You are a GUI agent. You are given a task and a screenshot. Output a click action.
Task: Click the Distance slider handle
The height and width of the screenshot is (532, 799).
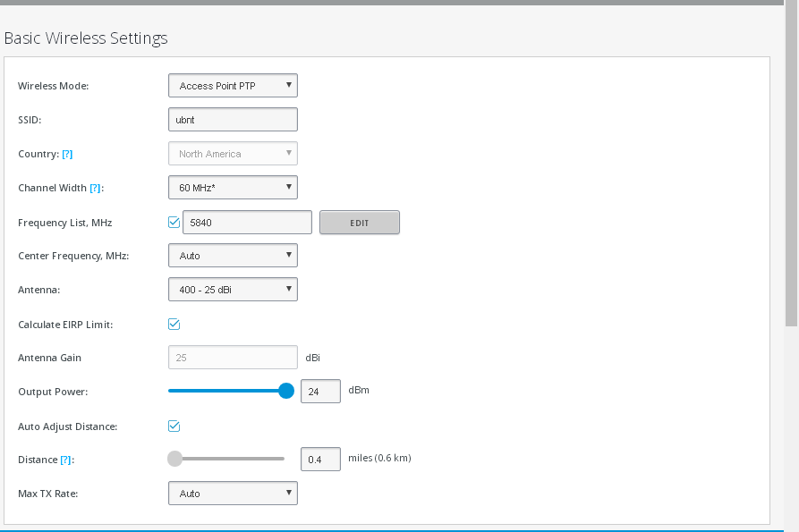pyautogui.click(x=174, y=459)
